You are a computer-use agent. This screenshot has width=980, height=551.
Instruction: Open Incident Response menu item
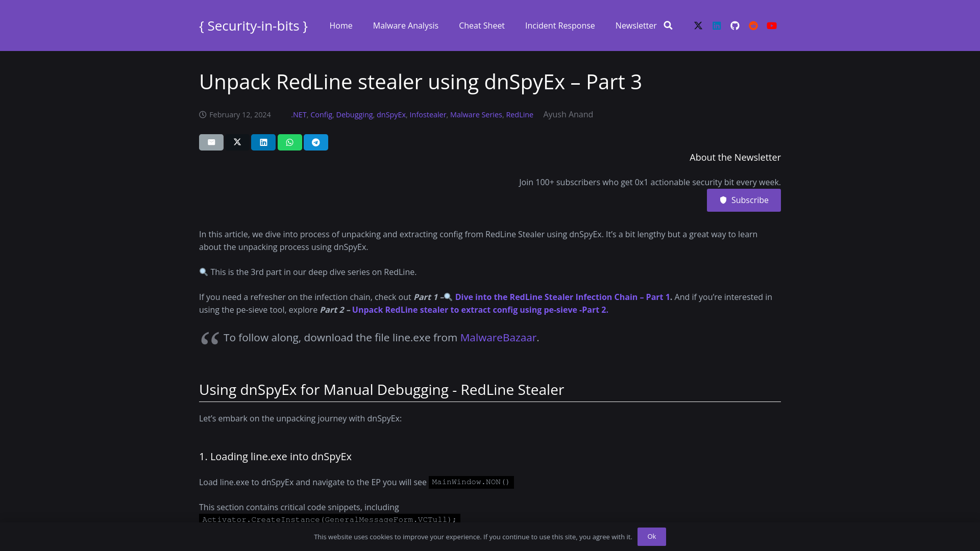(560, 26)
